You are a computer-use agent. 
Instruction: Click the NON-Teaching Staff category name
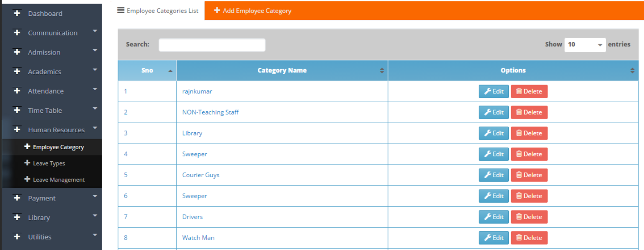[210, 112]
